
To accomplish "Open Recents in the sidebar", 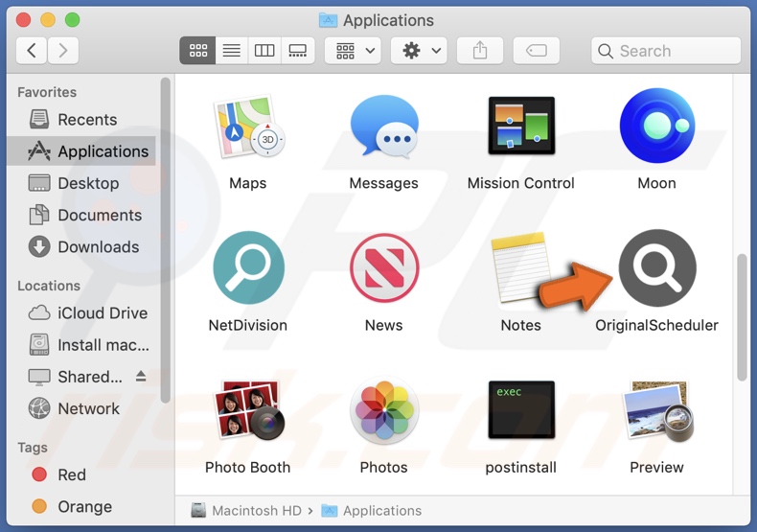I will 81,119.
